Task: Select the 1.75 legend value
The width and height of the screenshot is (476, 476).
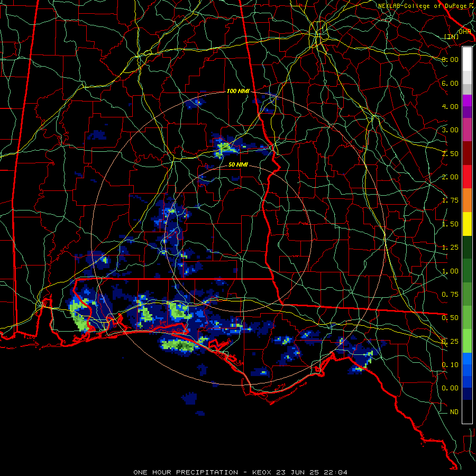Action: 450,200
